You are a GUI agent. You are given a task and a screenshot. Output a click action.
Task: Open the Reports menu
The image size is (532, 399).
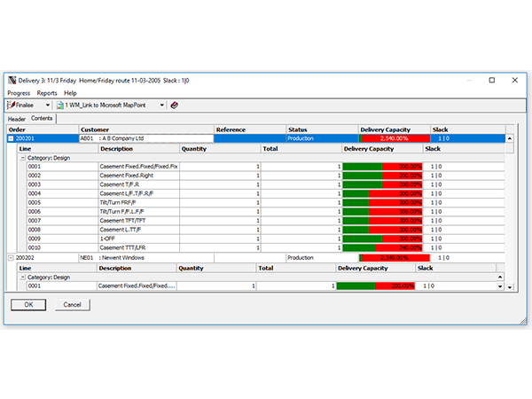click(47, 93)
